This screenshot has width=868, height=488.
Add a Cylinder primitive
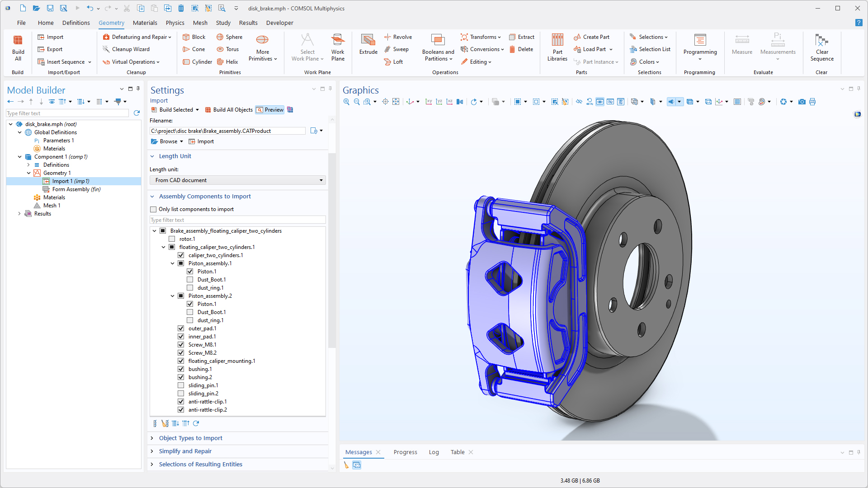point(197,62)
